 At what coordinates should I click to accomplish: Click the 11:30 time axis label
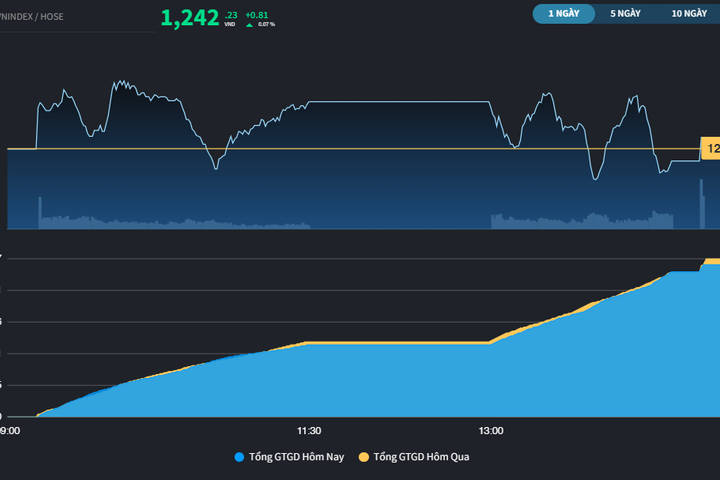(x=309, y=431)
